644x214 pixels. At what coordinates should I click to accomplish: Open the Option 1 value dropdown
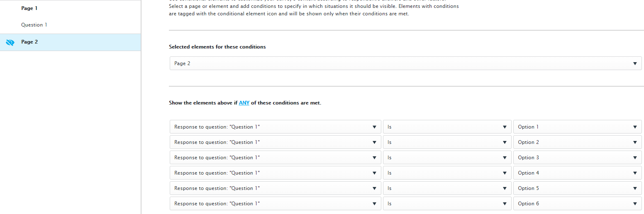pyautogui.click(x=578, y=127)
